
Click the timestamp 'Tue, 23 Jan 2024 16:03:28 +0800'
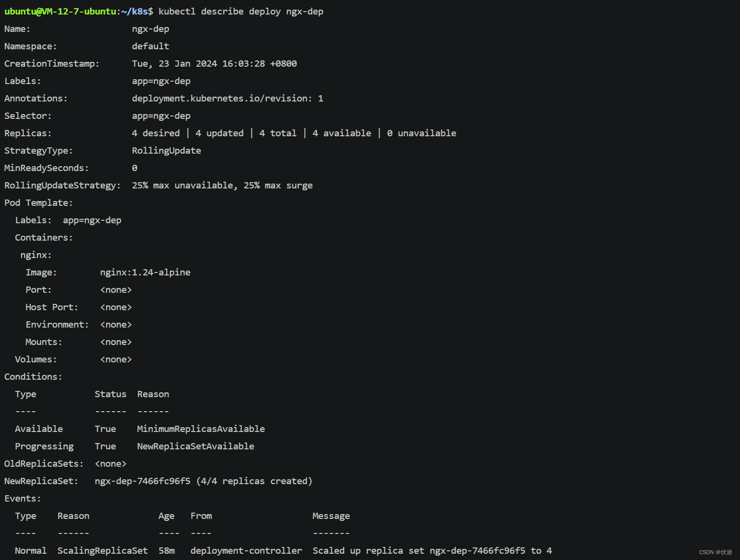[x=214, y=64]
